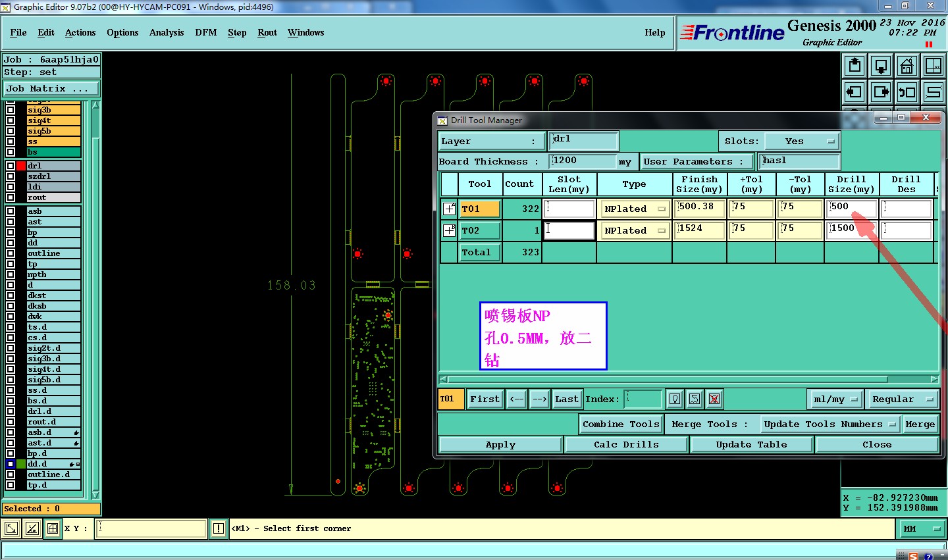Screen dimensions: 948x560
Task: Toggle checkbox for layer dd.d
Action: coord(11,464)
